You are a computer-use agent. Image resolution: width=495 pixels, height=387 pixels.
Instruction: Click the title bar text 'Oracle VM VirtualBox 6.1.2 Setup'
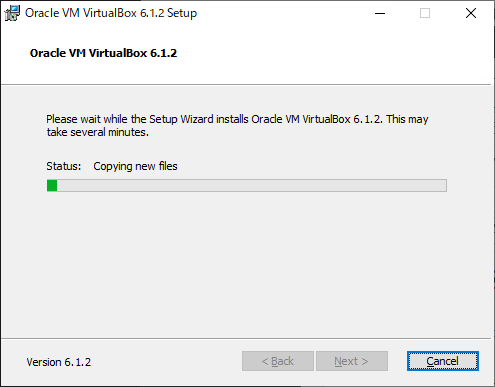[x=111, y=13]
